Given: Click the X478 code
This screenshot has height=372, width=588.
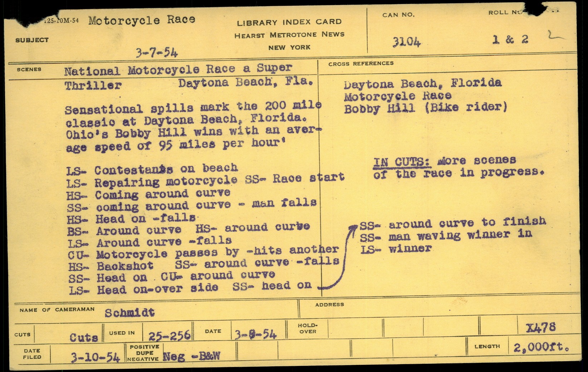Looking at the screenshot, I should tap(541, 327).
